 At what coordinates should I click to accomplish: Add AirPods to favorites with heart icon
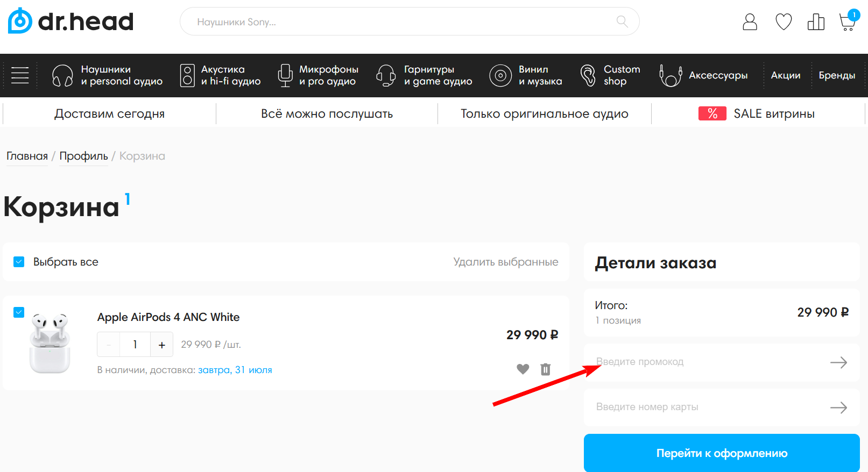coord(523,369)
